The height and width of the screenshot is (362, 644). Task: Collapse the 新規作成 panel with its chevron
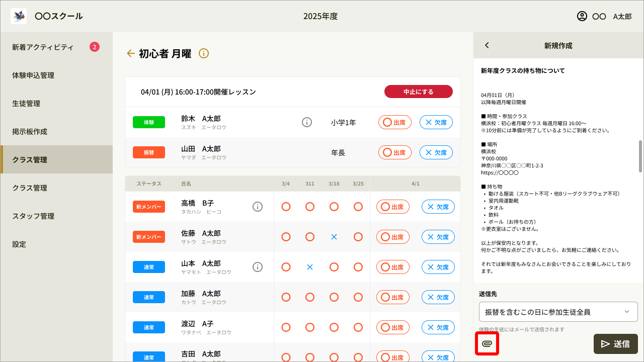pos(487,45)
